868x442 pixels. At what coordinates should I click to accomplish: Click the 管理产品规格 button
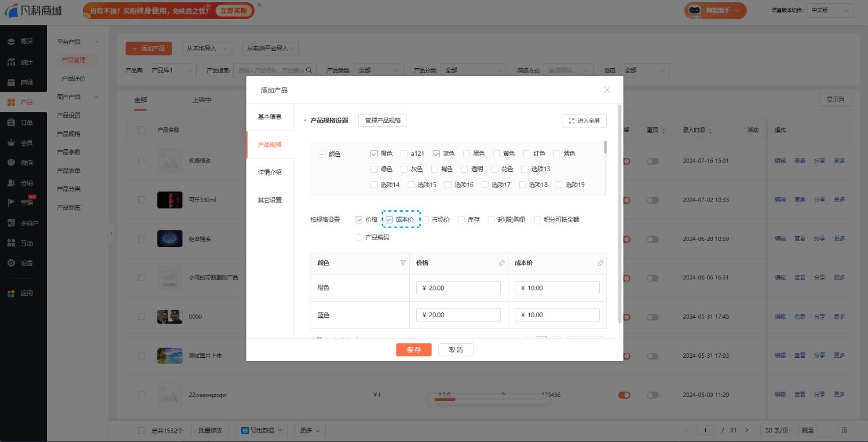tap(383, 120)
